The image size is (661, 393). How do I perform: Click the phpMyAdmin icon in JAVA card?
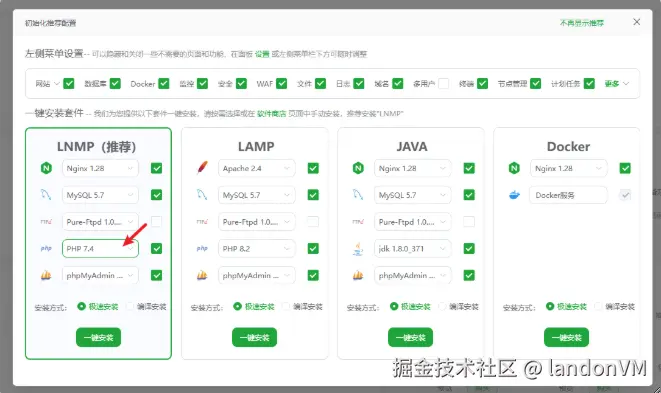[x=358, y=275]
